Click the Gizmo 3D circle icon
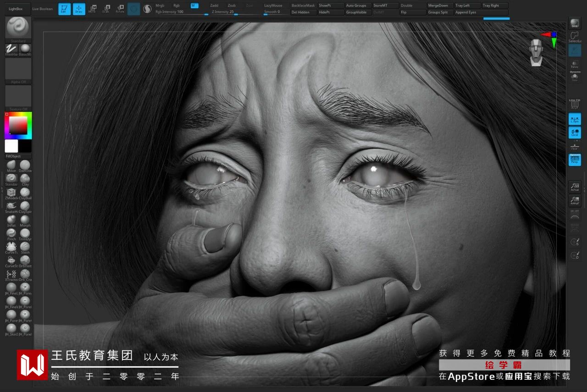Viewport: 587px width, 392px height. tap(134, 9)
